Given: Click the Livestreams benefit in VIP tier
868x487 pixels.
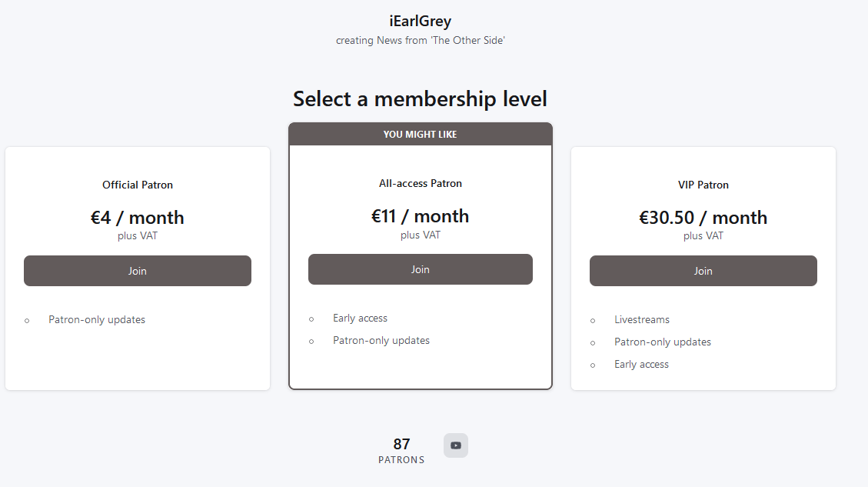Looking at the screenshot, I should tap(642, 320).
